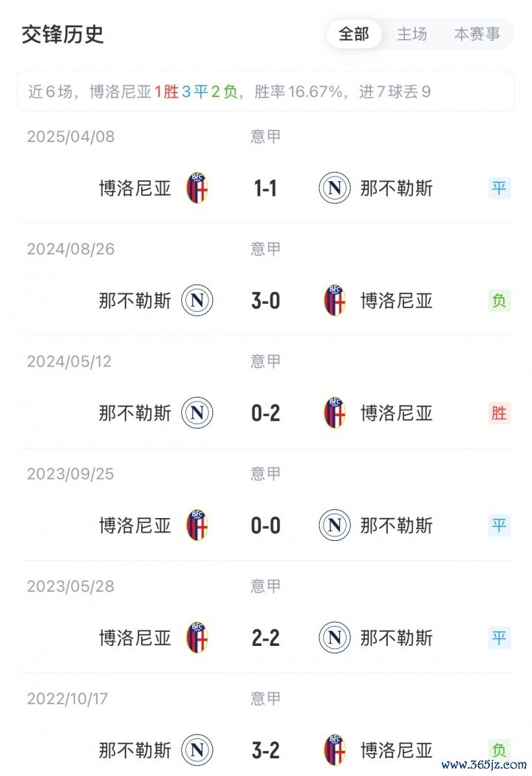Click Bologna crest in 2024/08/26 match

coord(335,301)
